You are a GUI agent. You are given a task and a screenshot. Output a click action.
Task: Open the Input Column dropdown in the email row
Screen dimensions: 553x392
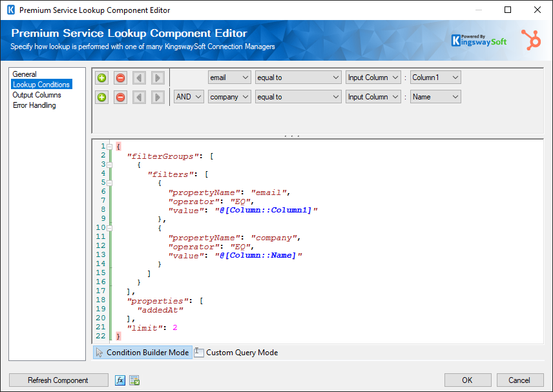click(373, 77)
